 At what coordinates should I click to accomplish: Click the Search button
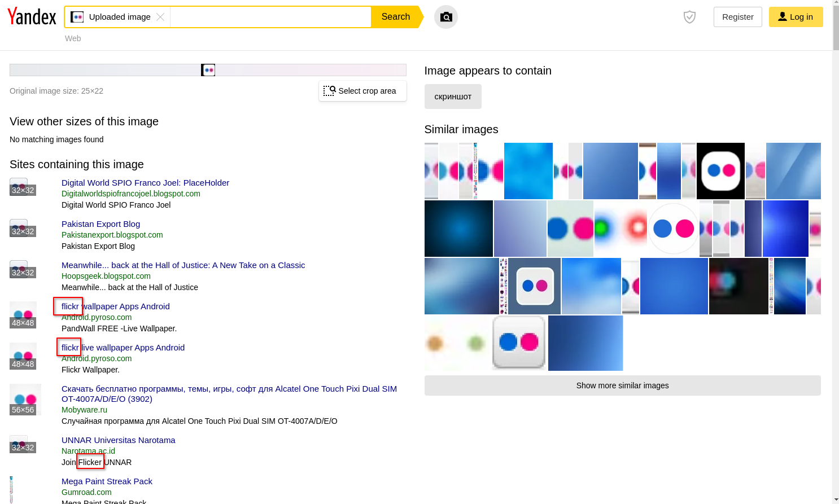click(x=395, y=17)
